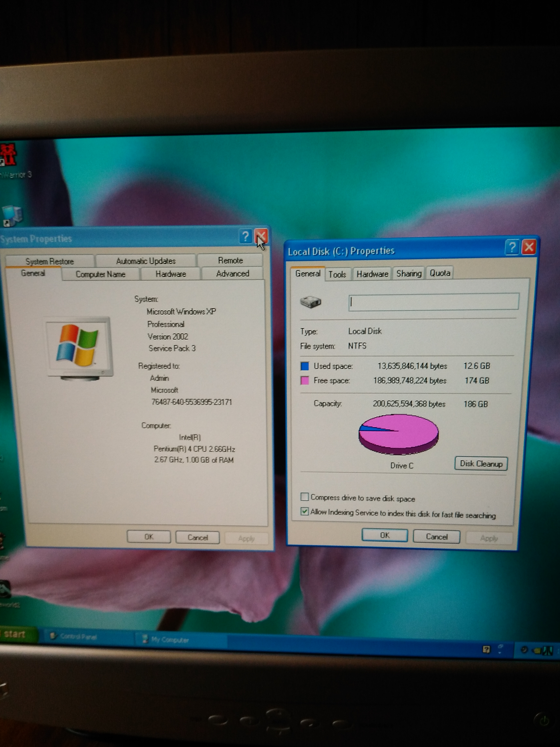The image size is (560, 747).
Task: Click the pink Free space color box
Action: click(304, 381)
